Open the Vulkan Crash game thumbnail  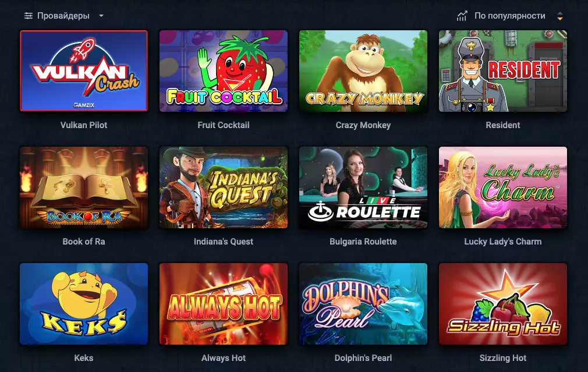tap(84, 71)
